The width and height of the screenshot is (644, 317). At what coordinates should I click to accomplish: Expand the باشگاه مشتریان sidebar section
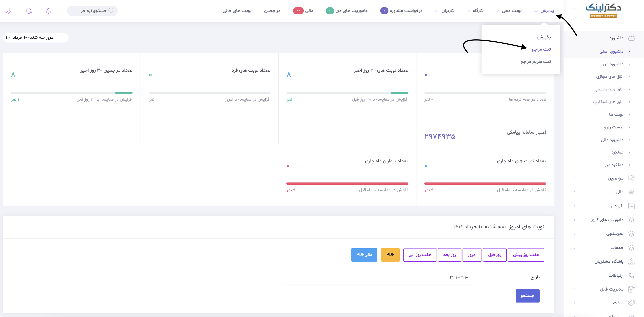click(574, 261)
